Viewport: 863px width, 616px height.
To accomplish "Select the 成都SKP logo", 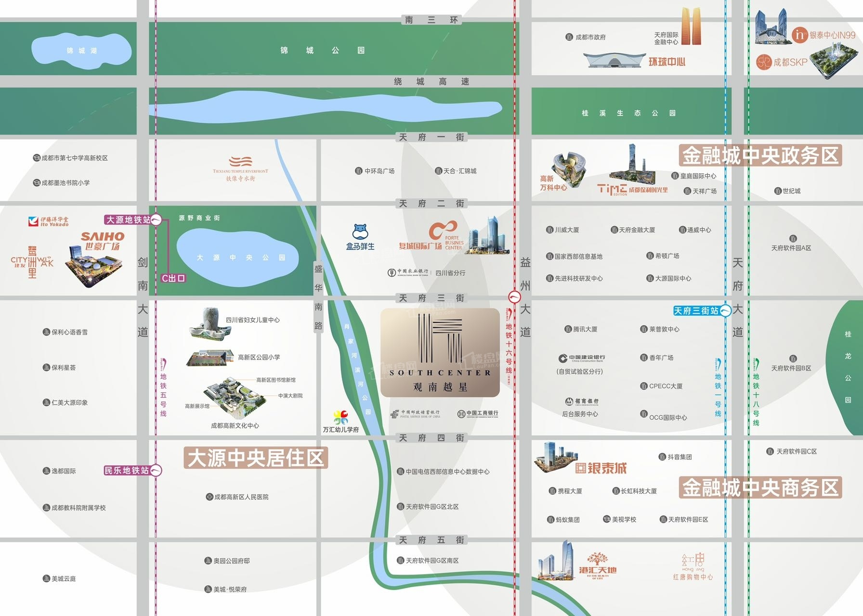I will (782, 62).
